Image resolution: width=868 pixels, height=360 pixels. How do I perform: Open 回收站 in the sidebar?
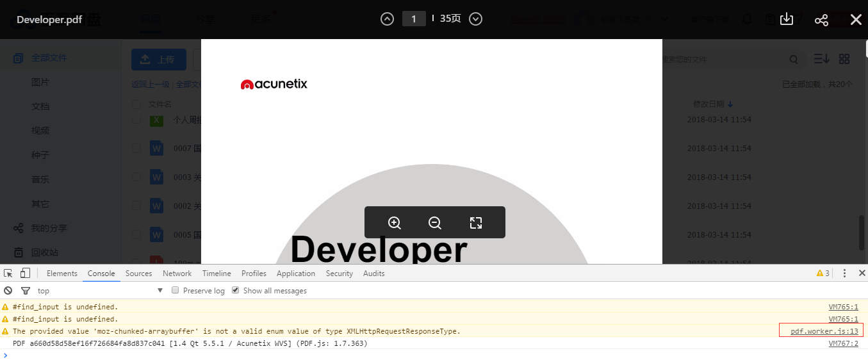tap(45, 252)
